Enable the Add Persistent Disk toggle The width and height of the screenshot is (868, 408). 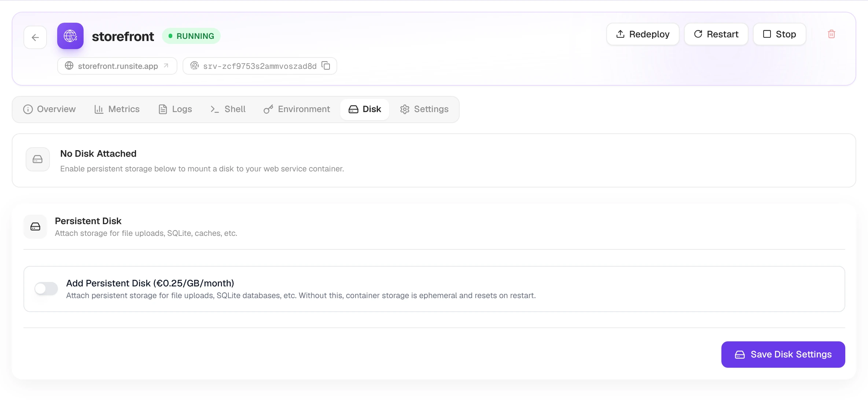[46, 288]
